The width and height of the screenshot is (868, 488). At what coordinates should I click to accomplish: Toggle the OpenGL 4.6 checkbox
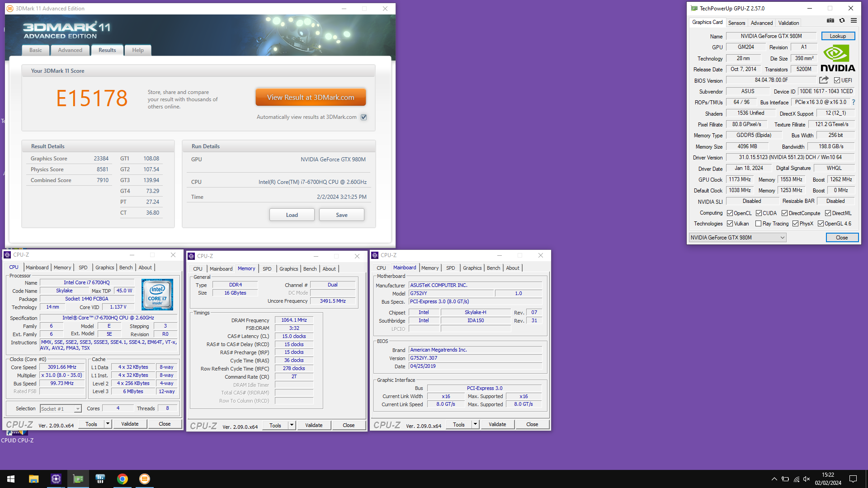coord(821,224)
